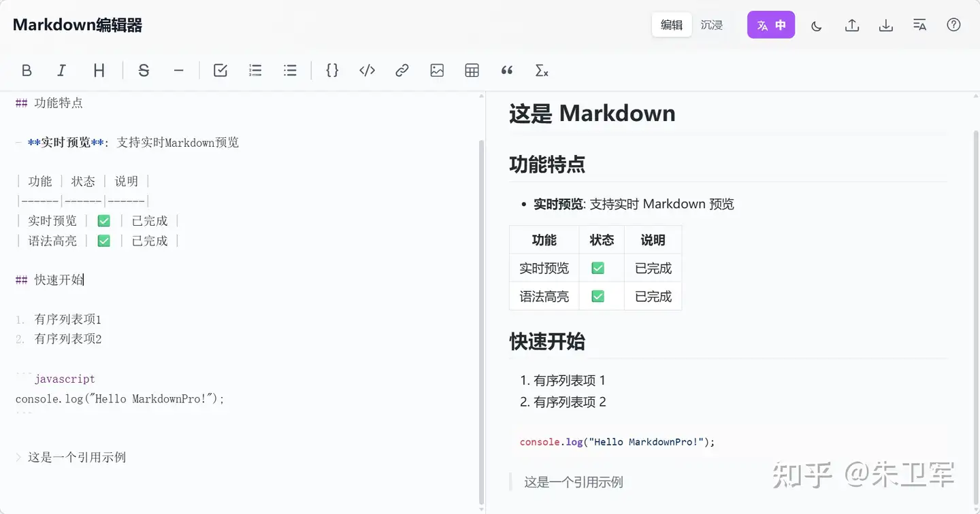Click the '功能' header in preview table
This screenshot has height=514, width=980.
click(544, 240)
